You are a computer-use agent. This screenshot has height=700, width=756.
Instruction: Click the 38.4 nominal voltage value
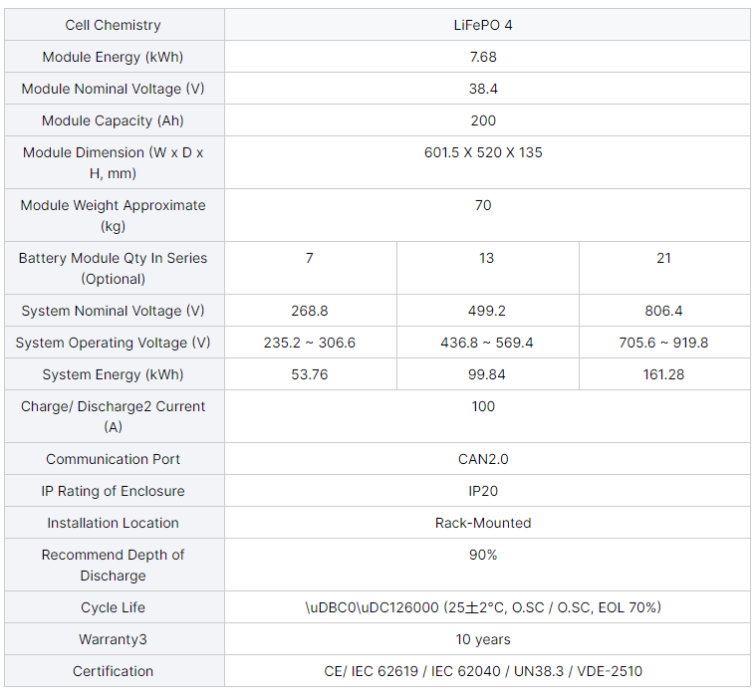[483, 89]
